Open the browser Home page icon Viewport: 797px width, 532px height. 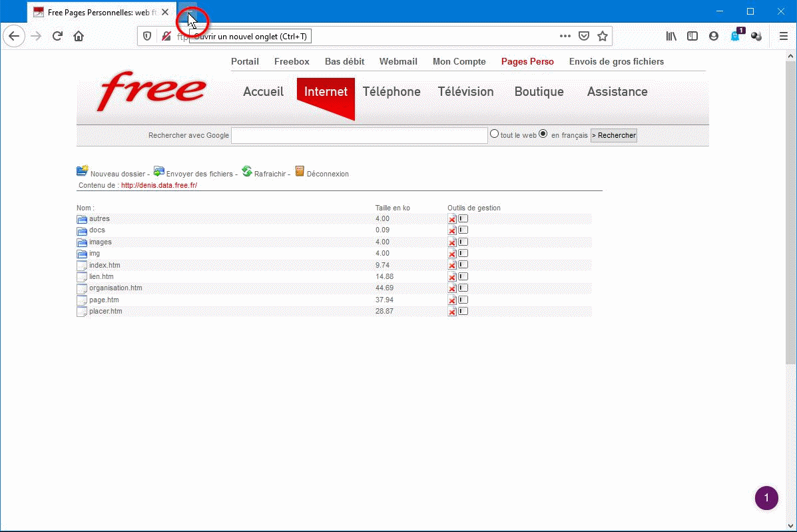pyautogui.click(x=79, y=36)
